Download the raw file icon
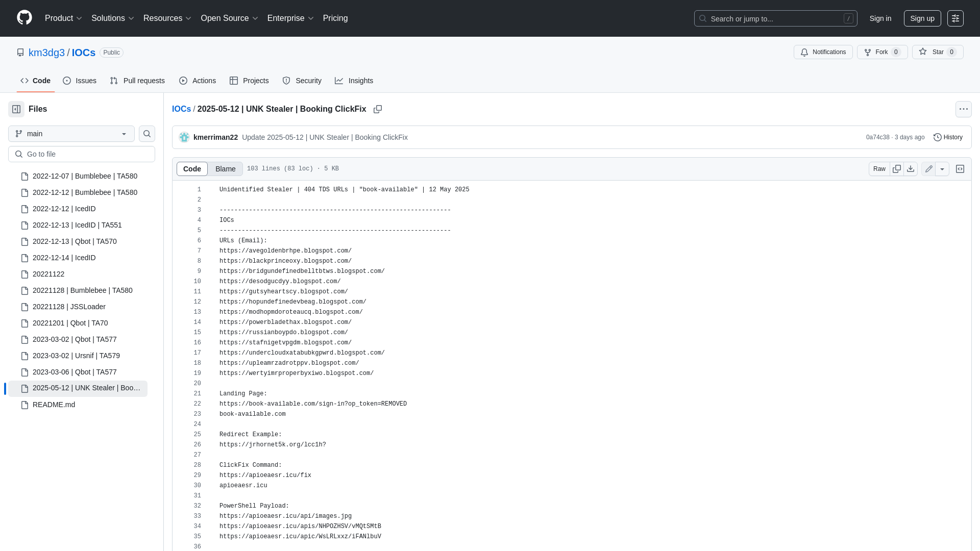The height and width of the screenshot is (551, 980). tap(911, 169)
